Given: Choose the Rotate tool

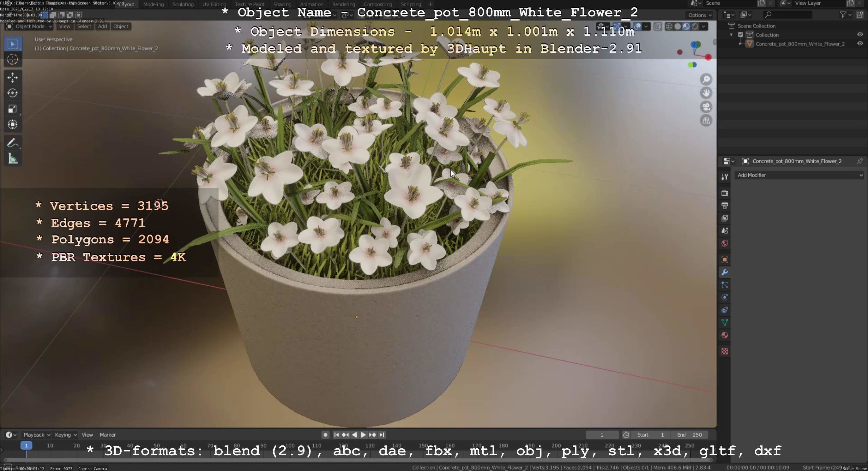Looking at the screenshot, I should [x=13, y=93].
